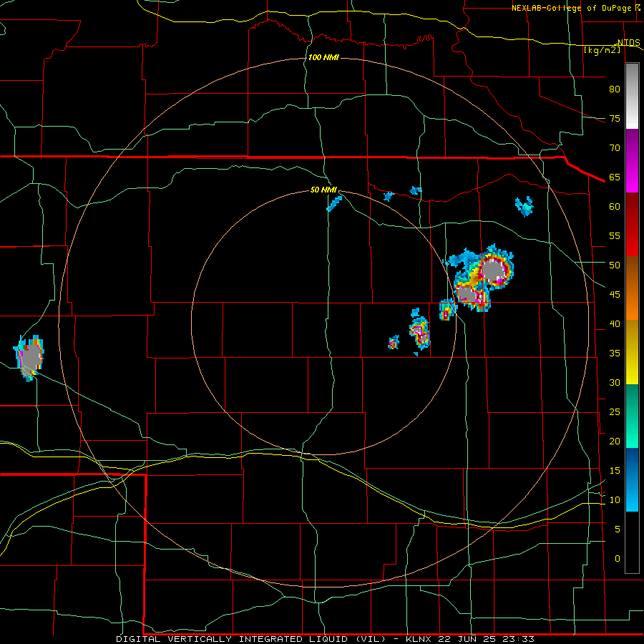The image size is (644, 644).
Task: Click the 30 value on the color scale
Action: tap(615, 383)
